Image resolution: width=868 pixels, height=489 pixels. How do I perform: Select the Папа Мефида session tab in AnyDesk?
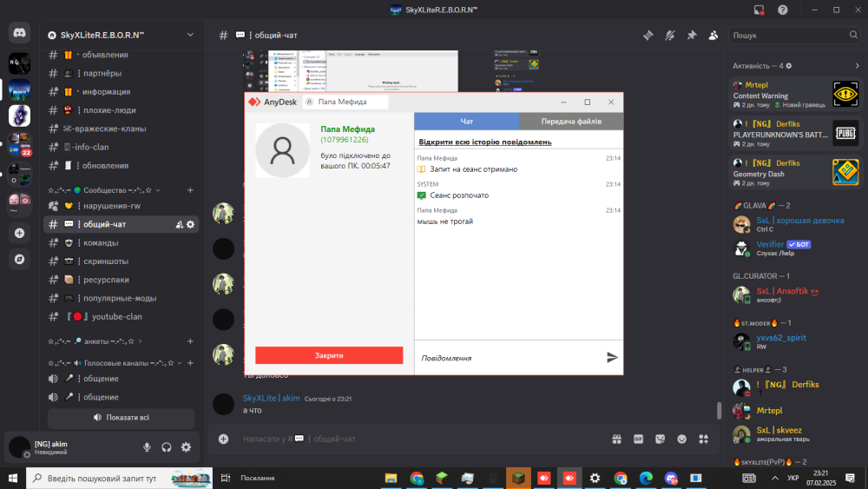pos(345,102)
